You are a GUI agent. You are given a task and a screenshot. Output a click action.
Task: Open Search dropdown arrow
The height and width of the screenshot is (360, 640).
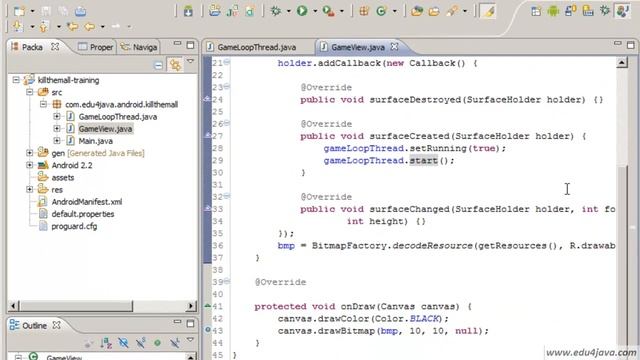[464, 11]
